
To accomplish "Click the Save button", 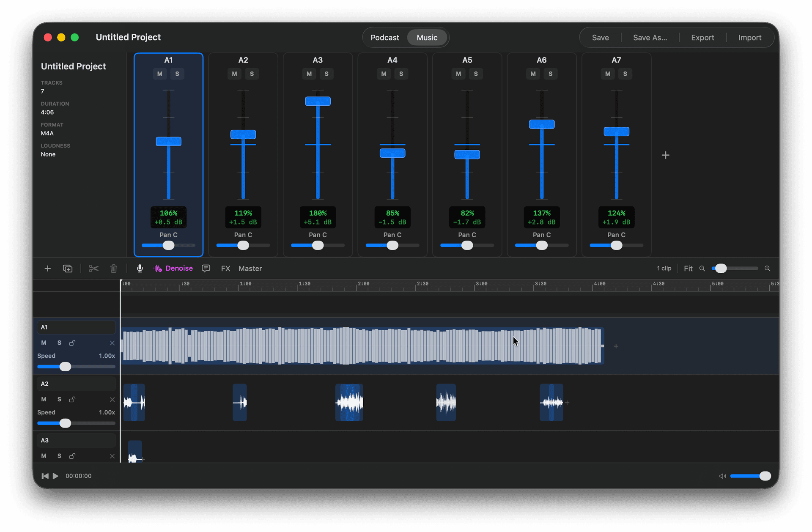I will pyautogui.click(x=600, y=38).
